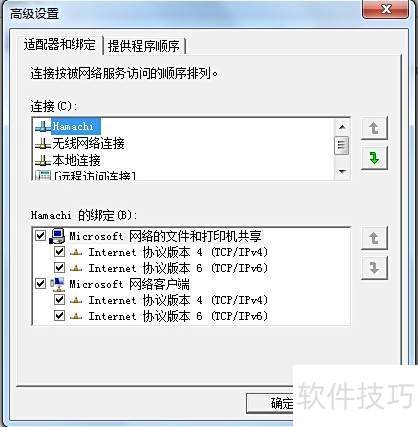This screenshot has height=427, width=418.
Task: Open the 适配器和绑定 tab
Action: click(x=60, y=44)
